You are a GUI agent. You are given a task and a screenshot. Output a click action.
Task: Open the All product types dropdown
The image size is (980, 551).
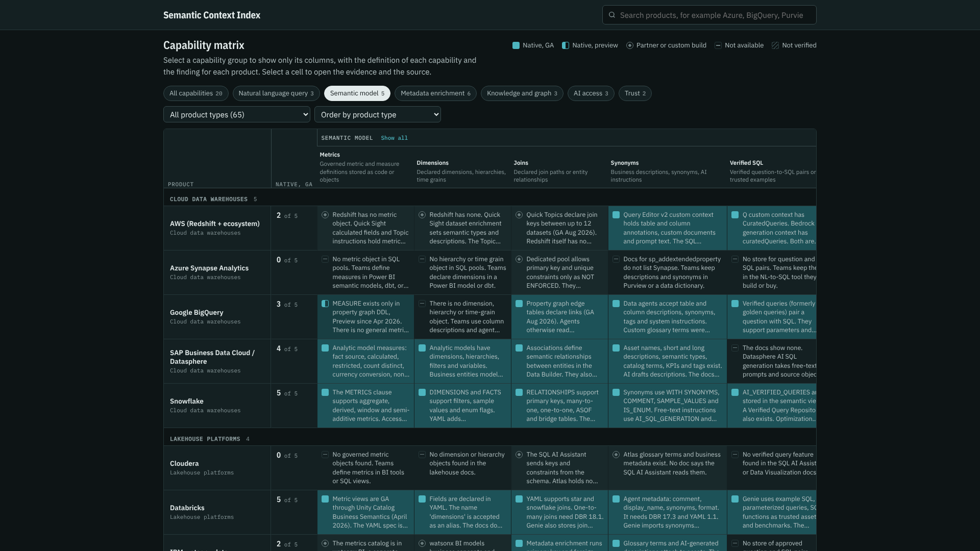coord(237,115)
